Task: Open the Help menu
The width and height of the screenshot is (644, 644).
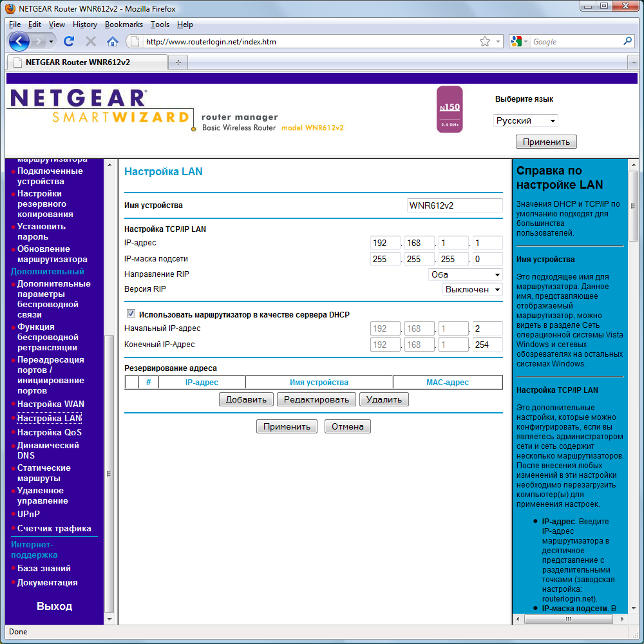Action: coord(185,24)
